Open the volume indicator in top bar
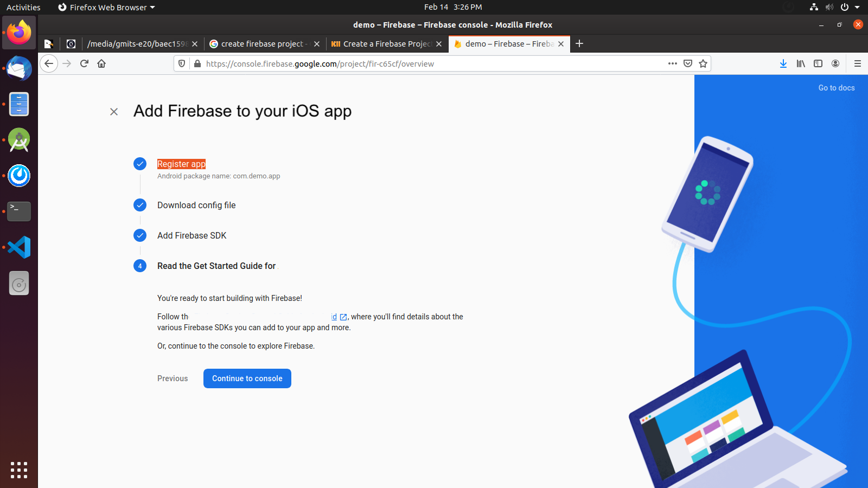Viewport: 868px width, 488px height. 829,7
